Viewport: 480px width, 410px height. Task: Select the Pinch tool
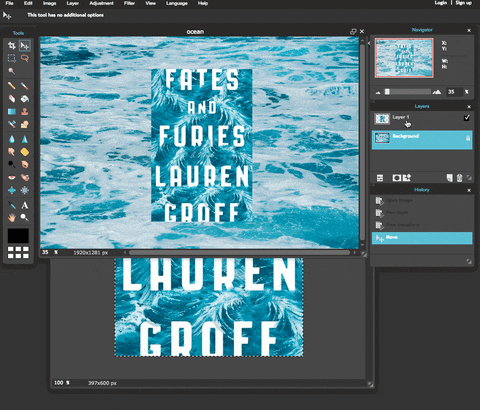(25, 190)
